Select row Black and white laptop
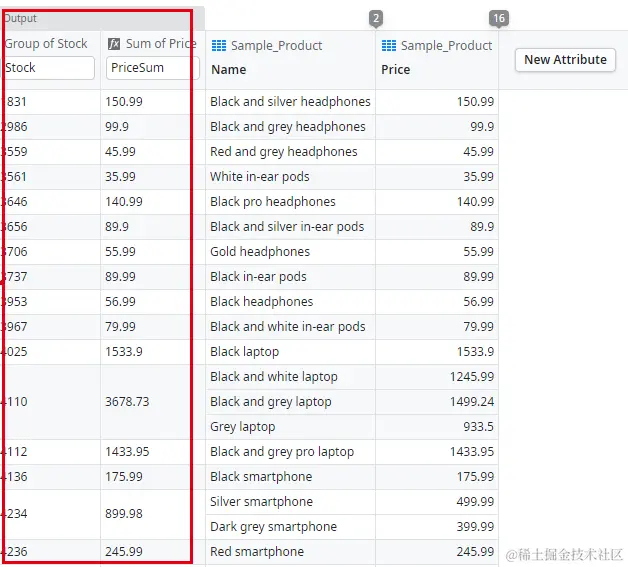Viewport: 628px width, 567px height. coord(352,377)
